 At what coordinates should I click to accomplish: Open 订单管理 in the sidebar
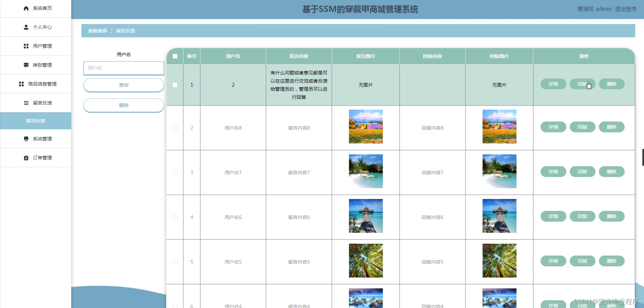(x=36, y=158)
